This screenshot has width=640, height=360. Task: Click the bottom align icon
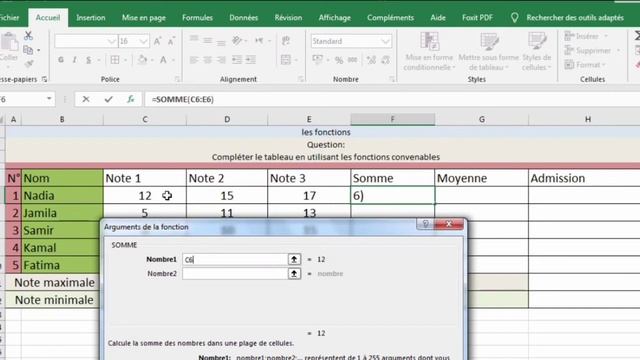click(x=221, y=41)
